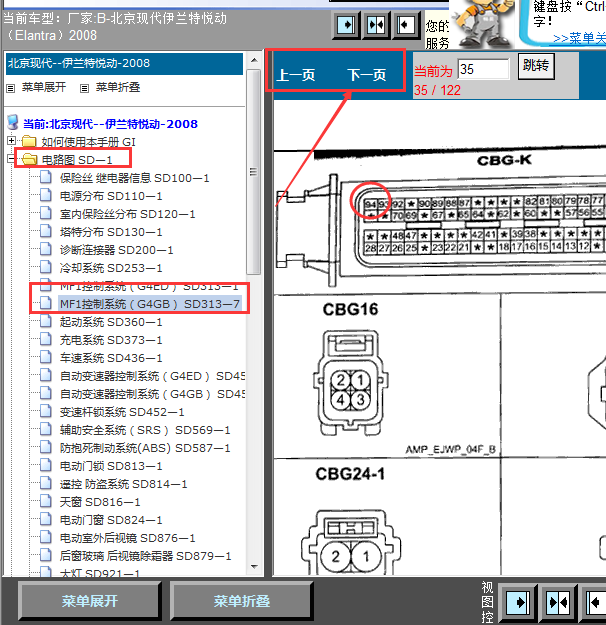Click the folder icon for 电路图 SD—1
Viewport: 606px width, 625px height.
(29, 159)
